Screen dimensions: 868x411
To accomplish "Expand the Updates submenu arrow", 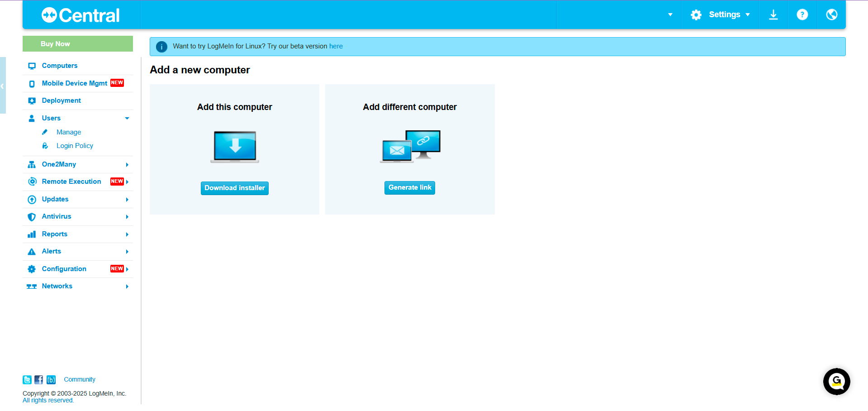I will click(127, 200).
